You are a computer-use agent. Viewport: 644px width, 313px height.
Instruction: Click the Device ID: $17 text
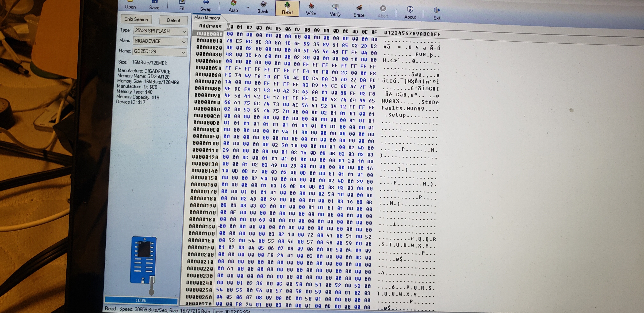(x=130, y=102)
